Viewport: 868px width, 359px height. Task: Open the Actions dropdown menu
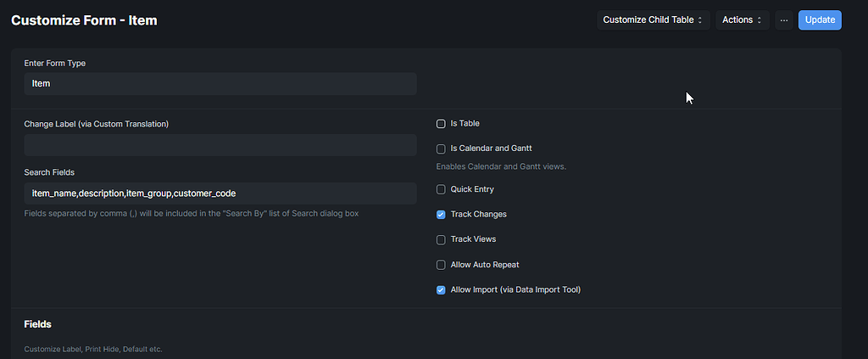coord(743,20)
